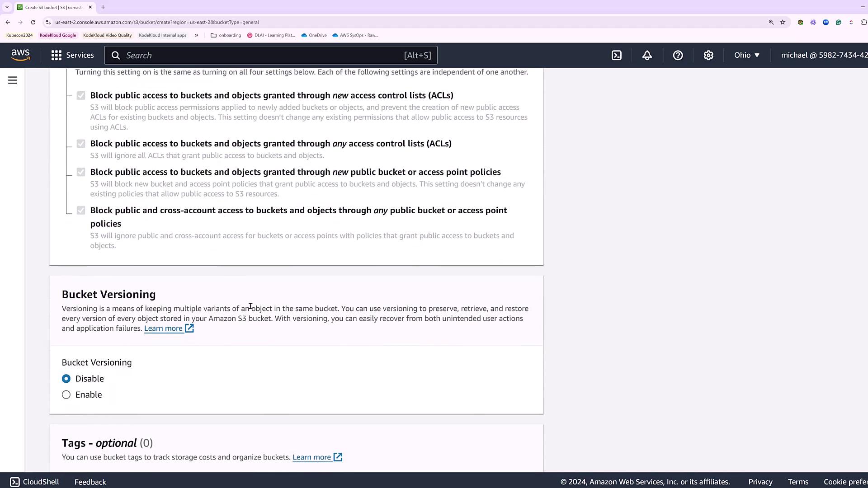Open CloudShell from the top navigation bar
The height and width of the screenshot is (488, 868).
click(617, 55)
